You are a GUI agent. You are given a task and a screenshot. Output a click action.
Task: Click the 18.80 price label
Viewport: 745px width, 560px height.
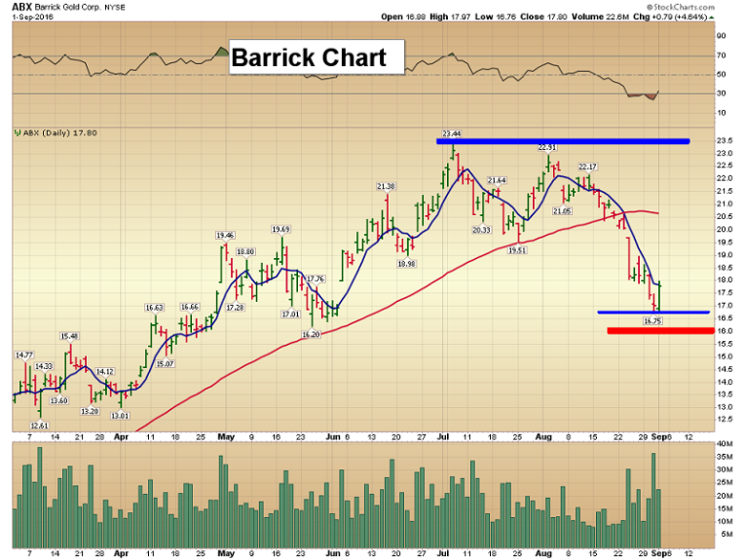click(x=245, y=251)
